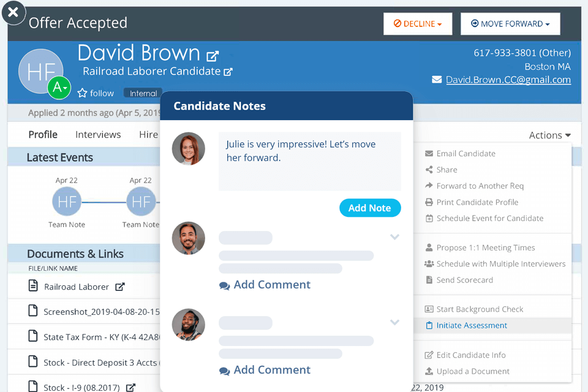
Task: Choose Edit Candidate Info
Action: pos(471,355)
